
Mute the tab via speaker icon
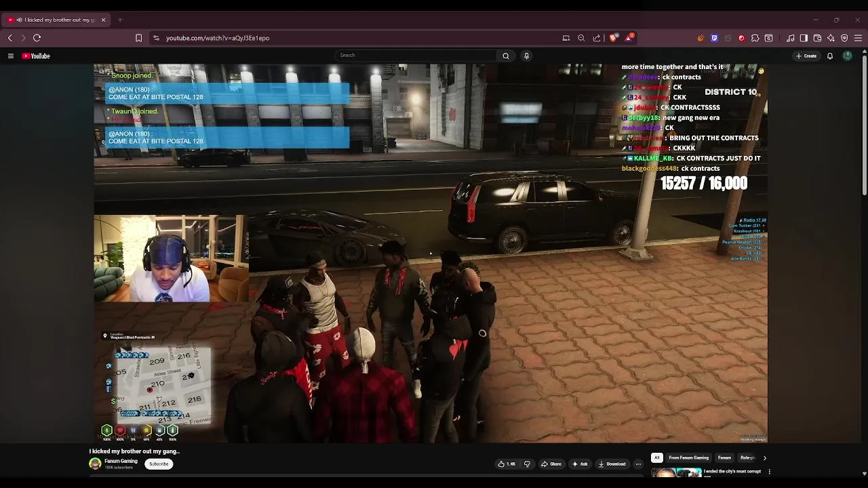tap(19, 20)
